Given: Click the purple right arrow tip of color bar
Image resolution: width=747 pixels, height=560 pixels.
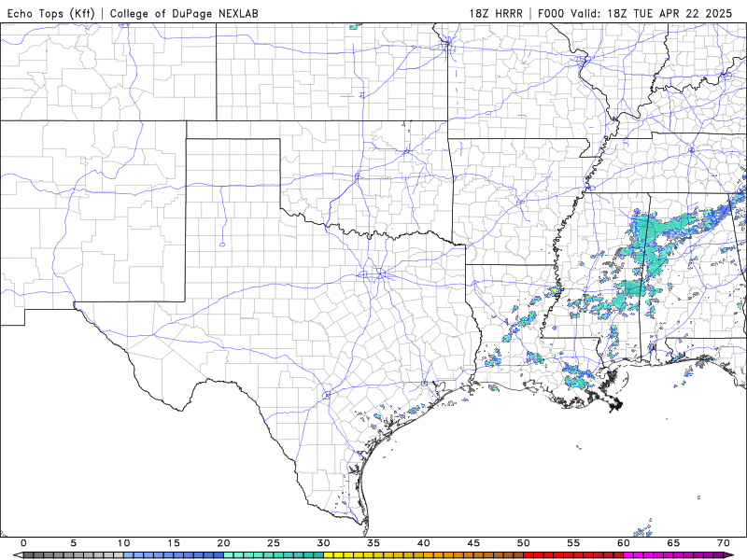Looking at the screenshot, I should point(729,555).
